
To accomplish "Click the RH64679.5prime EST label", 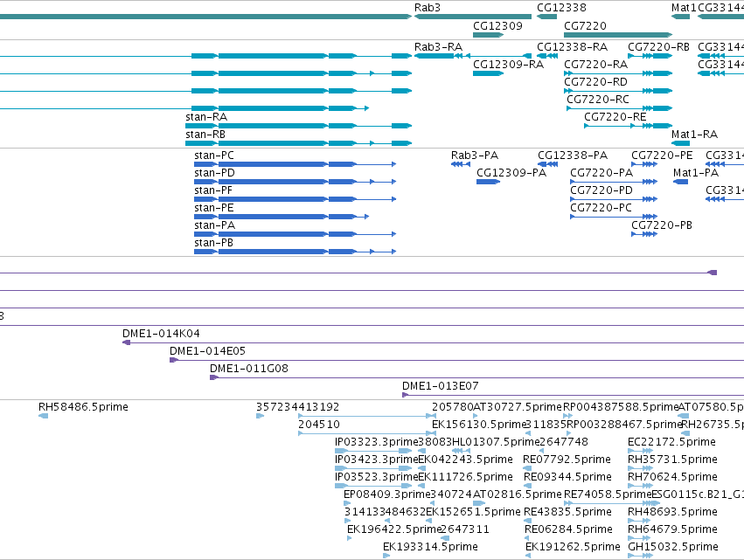I will [x=672, y=529].
